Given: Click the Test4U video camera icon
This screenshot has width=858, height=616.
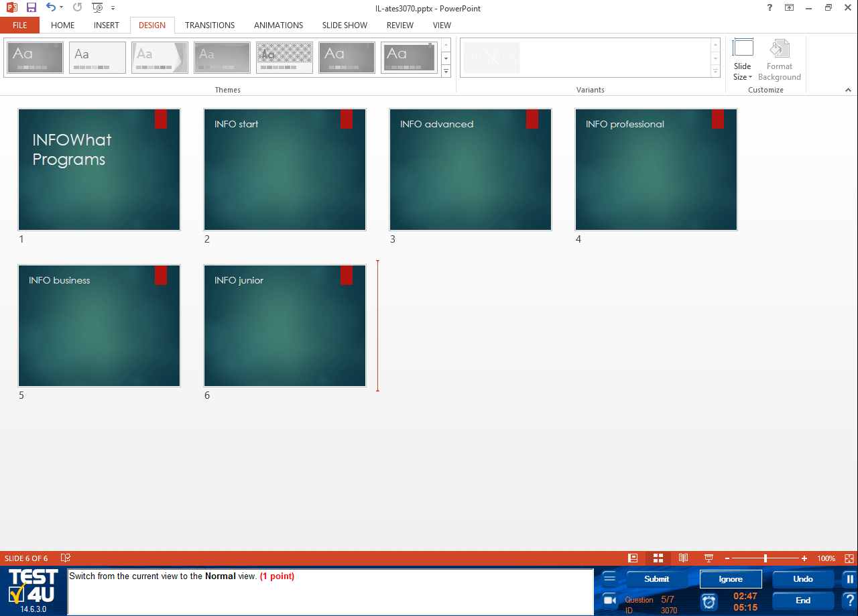Looking at the screenshot, I should tap(609, 600).
